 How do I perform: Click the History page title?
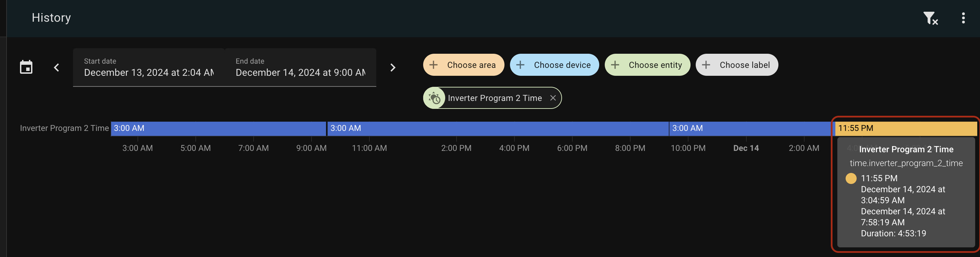[51, 18]
